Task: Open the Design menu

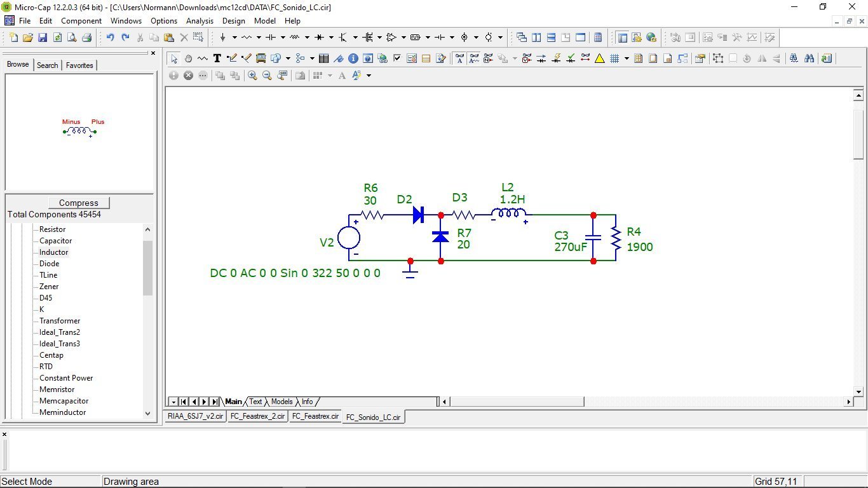Action: point(234,21)
